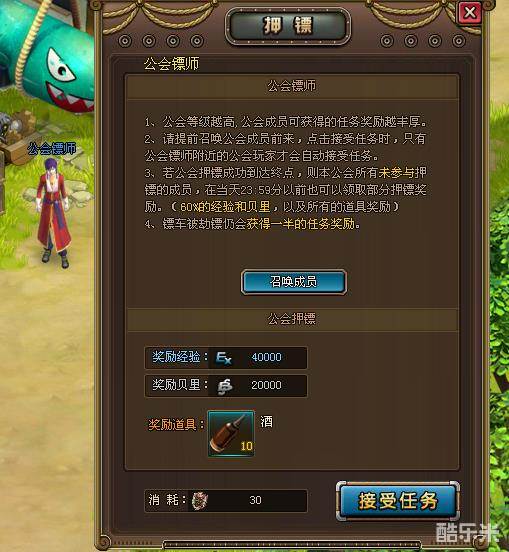Click the highlighted 60%的经验和贝里 text
This screenshot has height=552, width=509.
coord(225,207)
